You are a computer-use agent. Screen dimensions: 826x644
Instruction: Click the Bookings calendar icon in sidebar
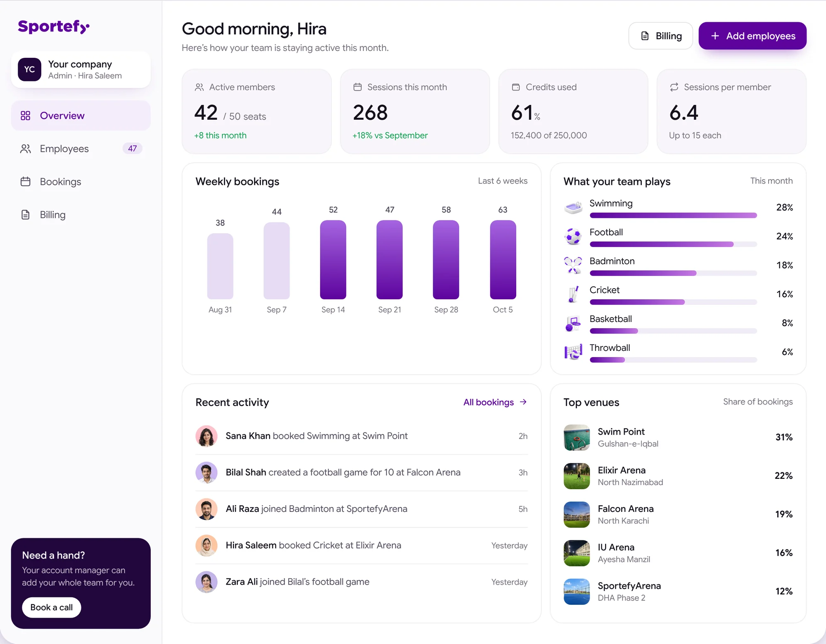pyautogui.click(x=26, y=182)
